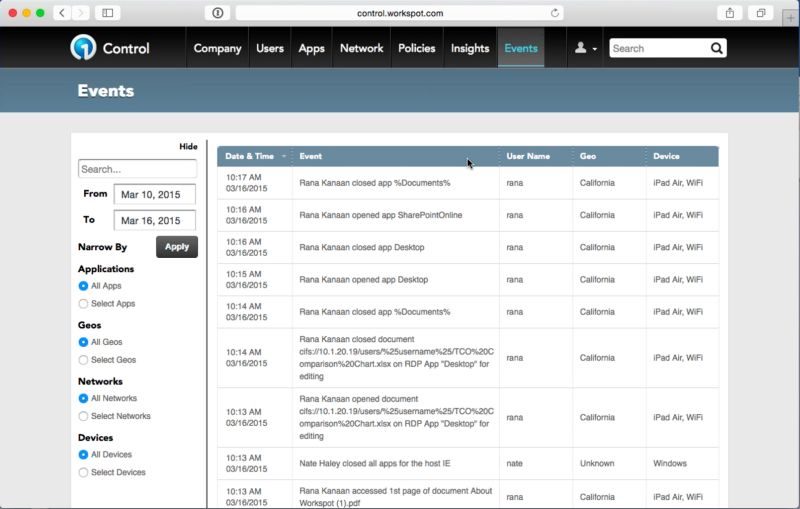The width and height of the screenshot is (800, 509).
Task: Open the From date field
Action: pos(155,194)
